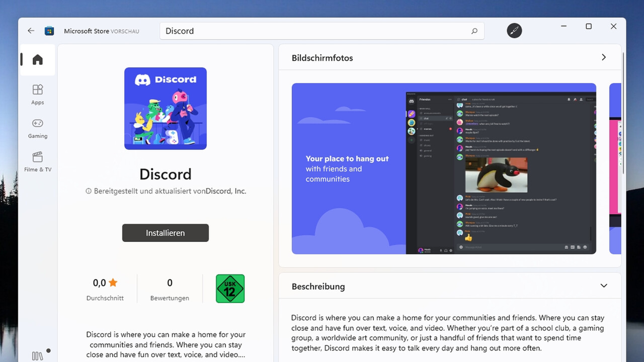Go back with the arrow icon
This screenshot has height=362, width=644.
click(31, 31)
